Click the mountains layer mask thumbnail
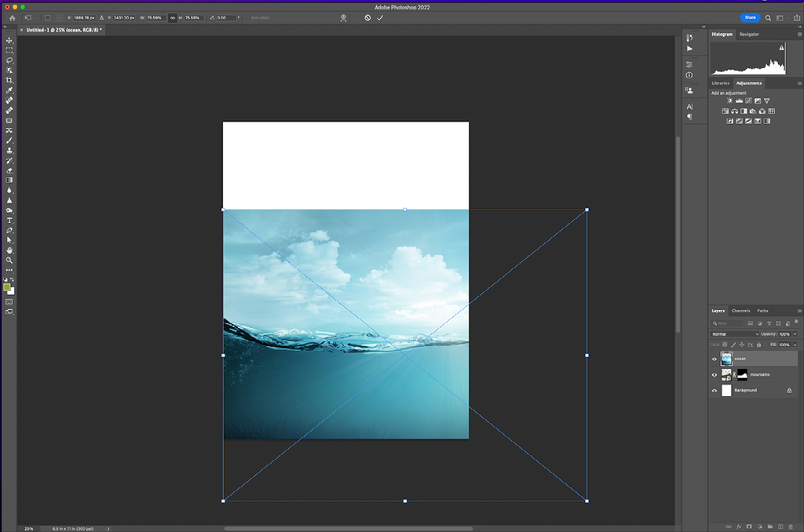Image resolution: width=804 pixels, height=532 pixels. (742, 374)
